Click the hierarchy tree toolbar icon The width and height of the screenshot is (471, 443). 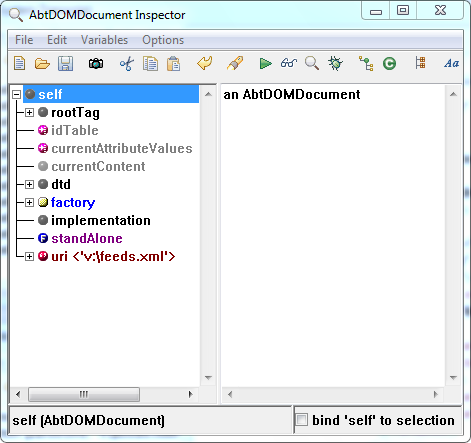click(366, 63)
